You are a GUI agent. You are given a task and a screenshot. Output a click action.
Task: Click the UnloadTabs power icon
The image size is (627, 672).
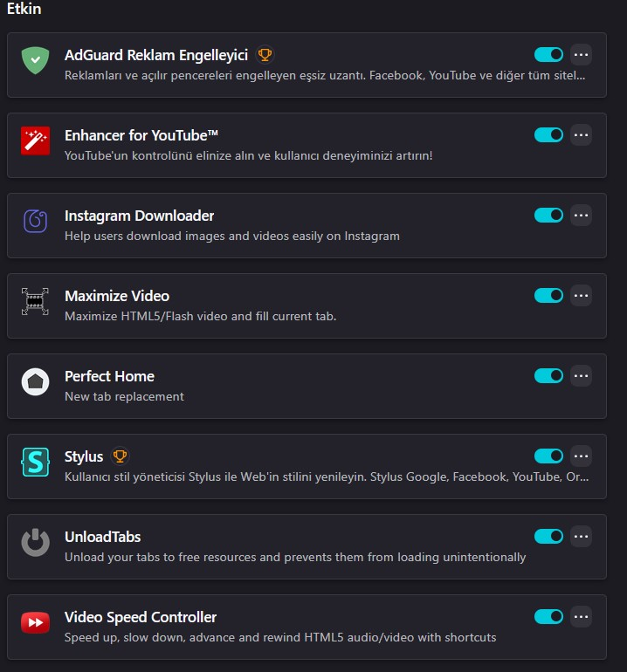35,542
